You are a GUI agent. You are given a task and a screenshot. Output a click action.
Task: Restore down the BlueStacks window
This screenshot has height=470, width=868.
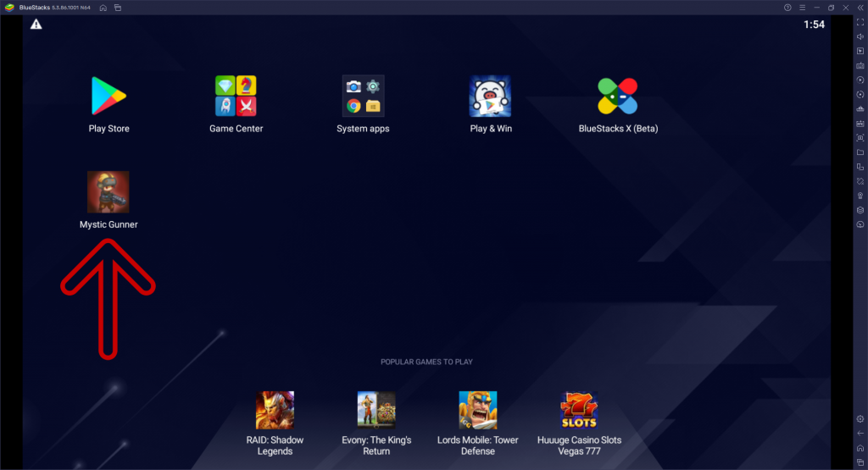[x=831, y=8]
